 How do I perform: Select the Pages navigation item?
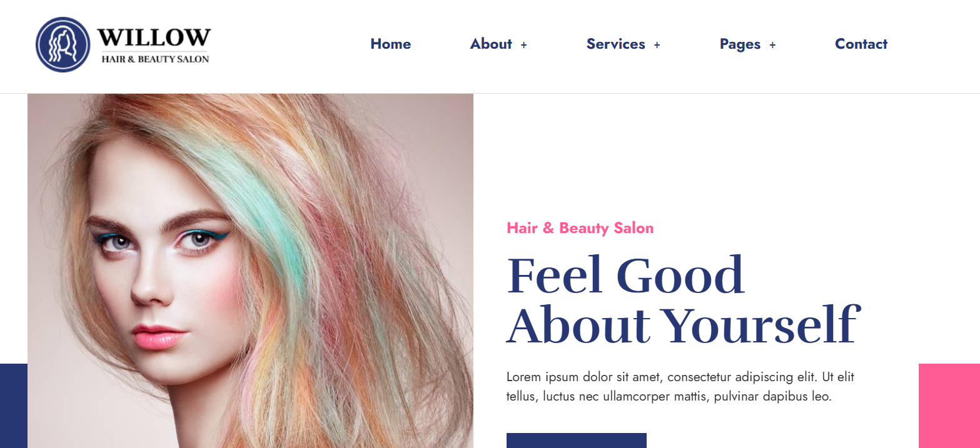(x=740, y=44)
